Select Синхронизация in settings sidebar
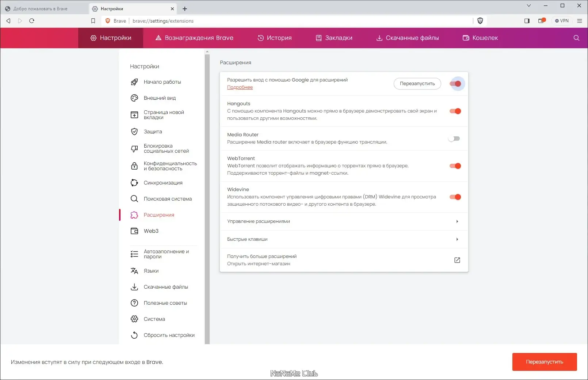 click(x=163, y=183)
